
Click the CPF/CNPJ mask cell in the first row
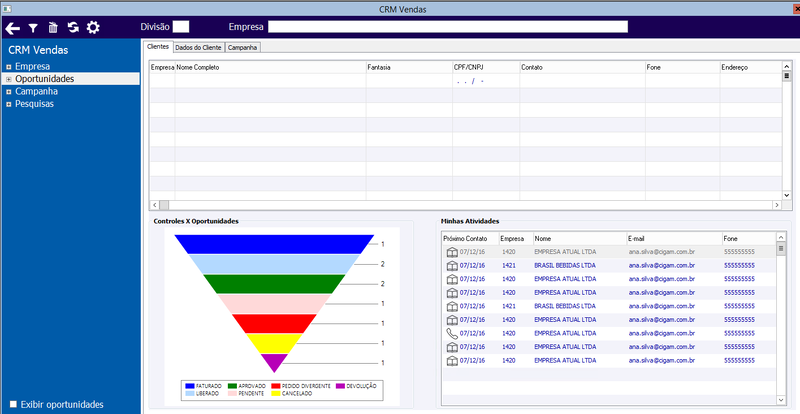(486, 81)
